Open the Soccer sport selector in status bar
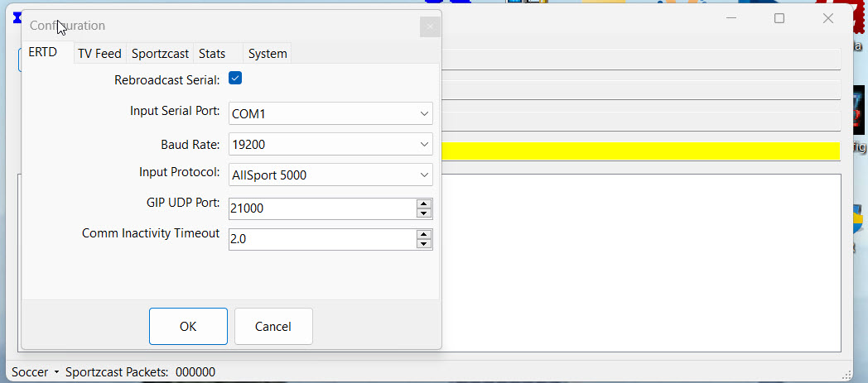The width and height of the screenshot is (868, 383). pyautogui.click(x=35, y=372)
